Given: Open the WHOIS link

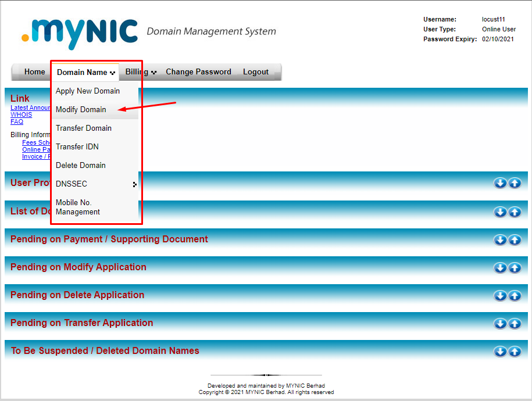Looking at the screenshot, I should 21,114.
